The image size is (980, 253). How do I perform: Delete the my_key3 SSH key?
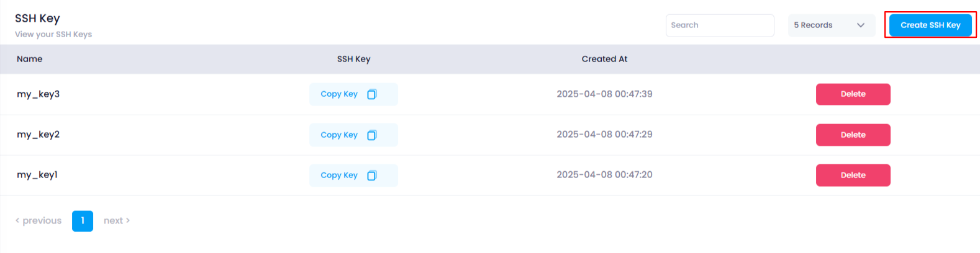tap(853, 94)
